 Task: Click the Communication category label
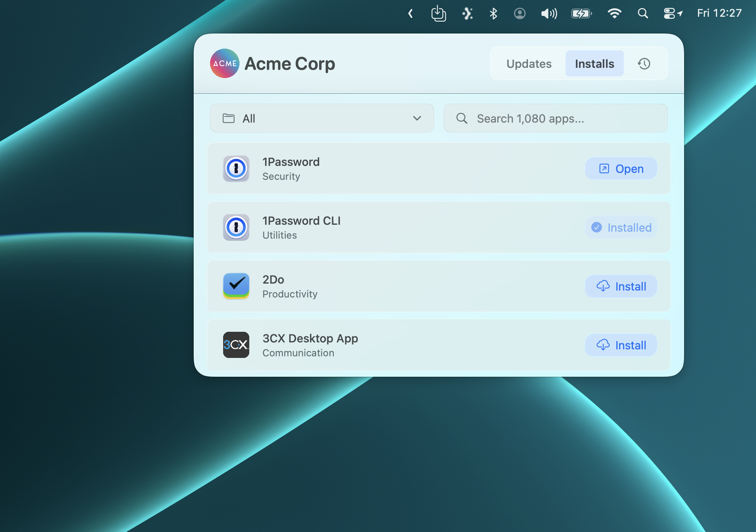[298, 353]
